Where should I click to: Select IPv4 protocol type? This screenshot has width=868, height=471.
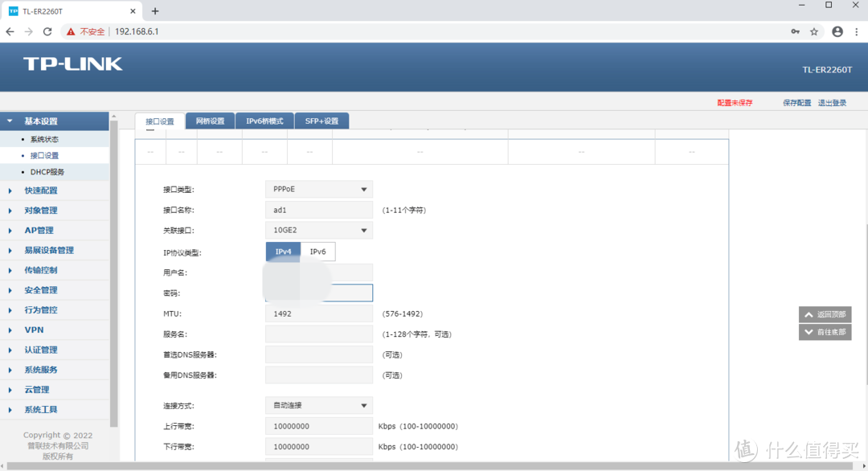tap(283, 252)
